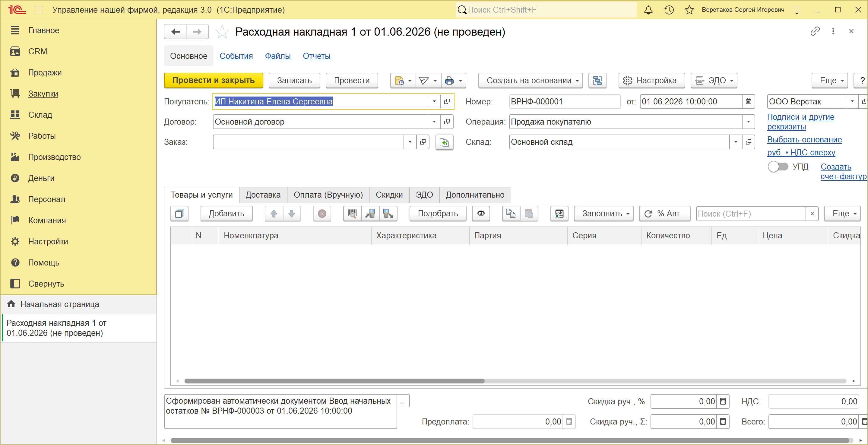Image resolution: width=868 pixels, height=445 pixels.
Task: Open the three-dots document menu
Action: click(x=833, y=31)
